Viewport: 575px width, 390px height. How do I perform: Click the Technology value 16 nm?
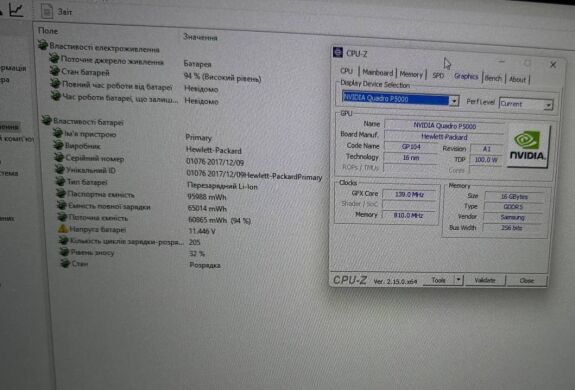coord(411,158)
